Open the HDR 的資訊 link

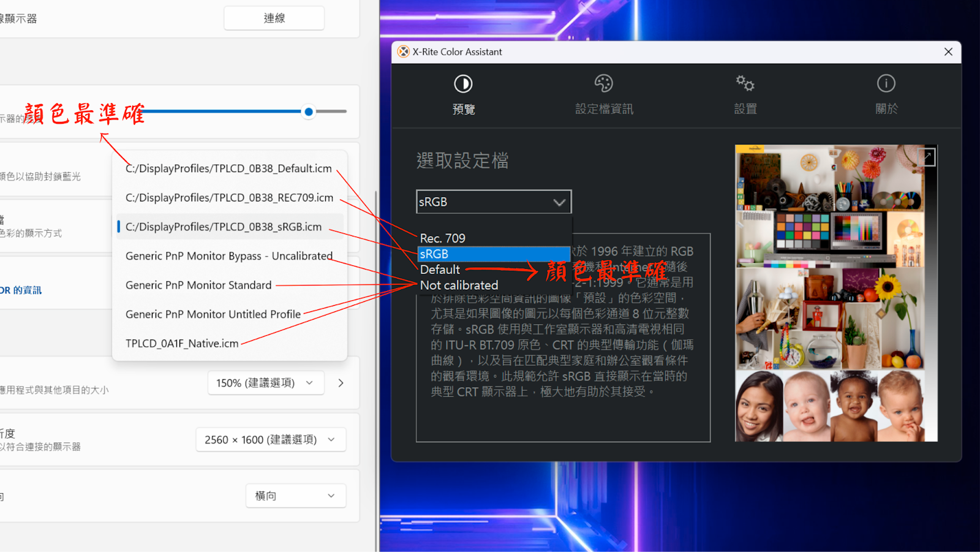21,290
